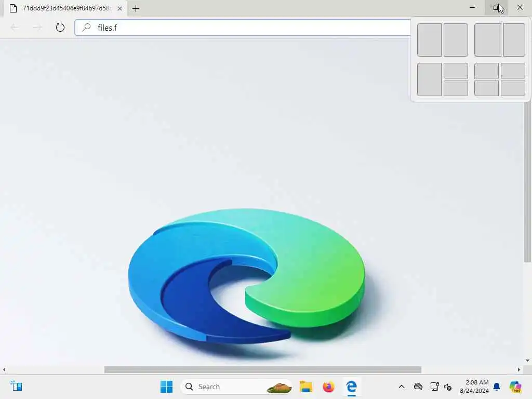Minimize the browser window

pos(472,7)
